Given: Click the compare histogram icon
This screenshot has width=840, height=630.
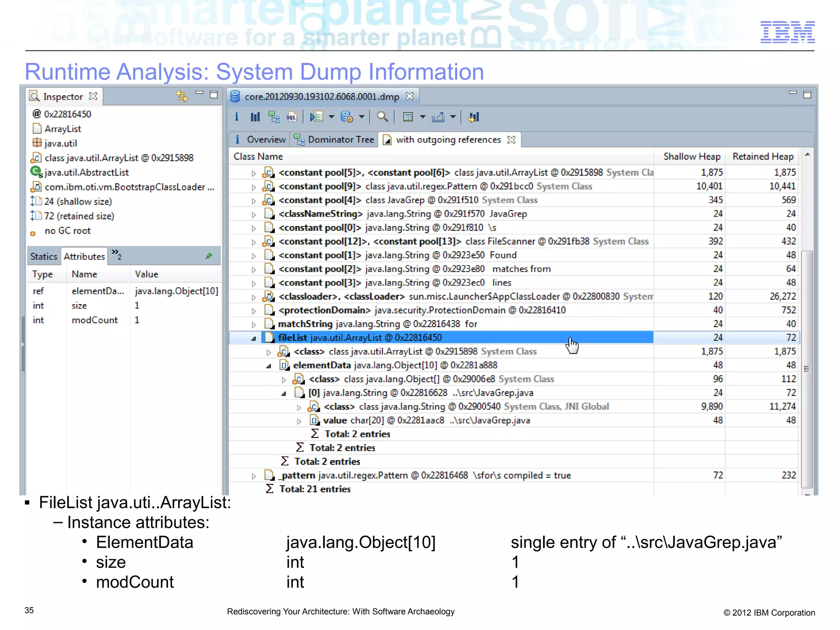Looking at the screenshot, I should (473, 117).
